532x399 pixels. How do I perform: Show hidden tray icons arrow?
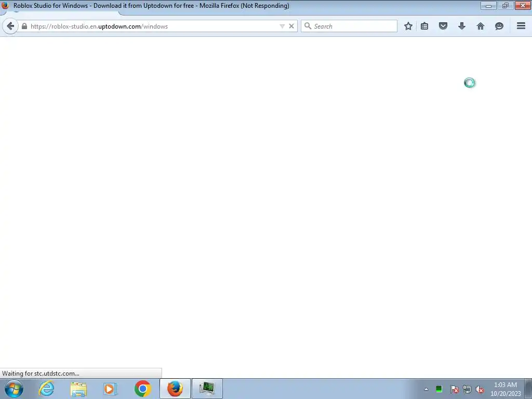pos(426,389)
